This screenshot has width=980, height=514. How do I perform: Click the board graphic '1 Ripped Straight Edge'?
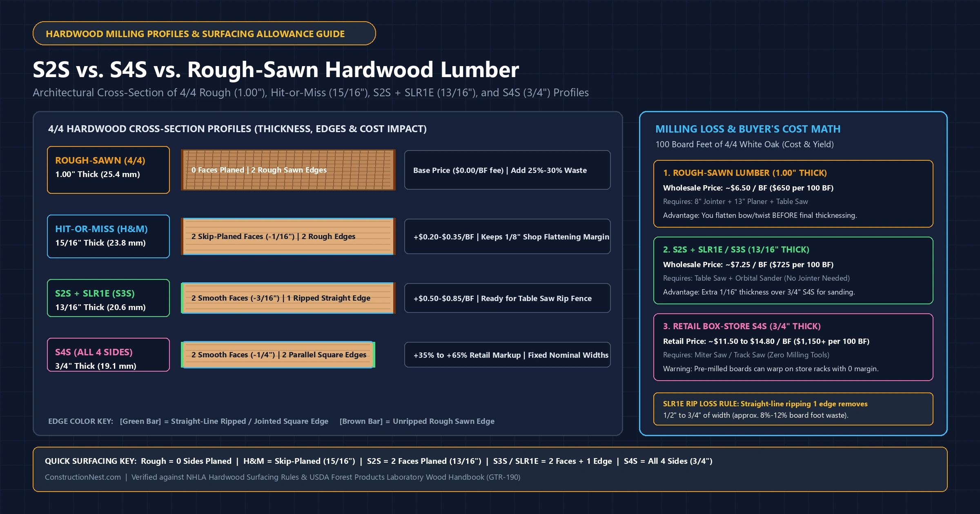pos(288,298)
